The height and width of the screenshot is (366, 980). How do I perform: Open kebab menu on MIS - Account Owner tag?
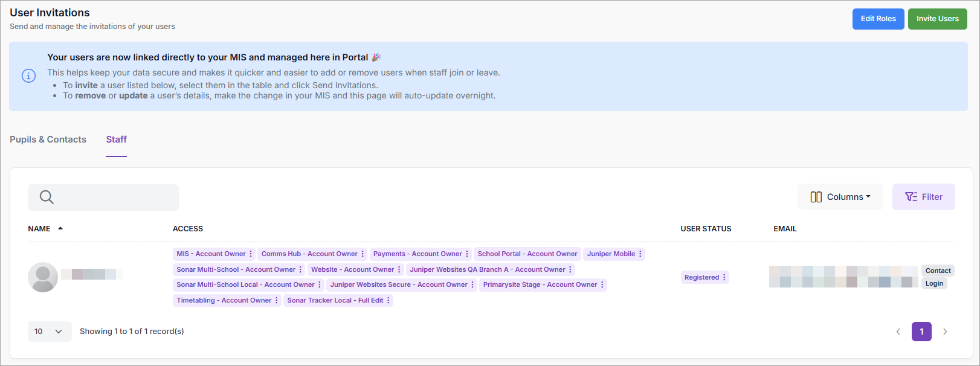point(251,254)
